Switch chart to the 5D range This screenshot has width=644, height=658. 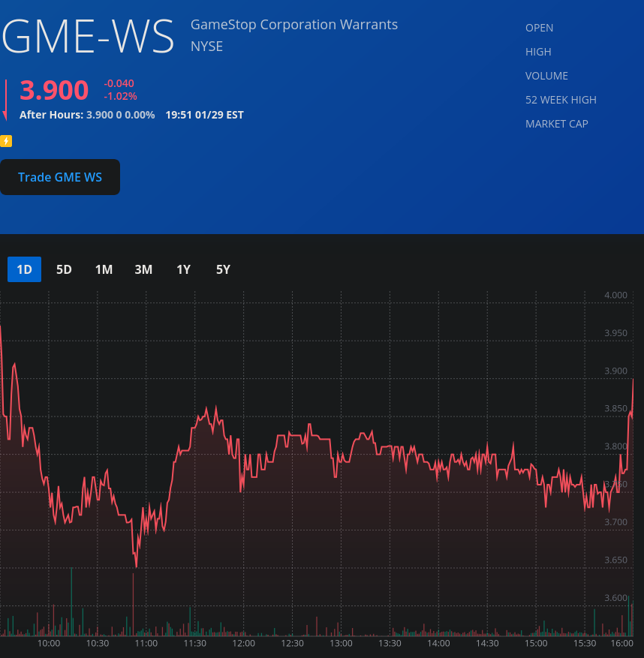tap(64, 269)
